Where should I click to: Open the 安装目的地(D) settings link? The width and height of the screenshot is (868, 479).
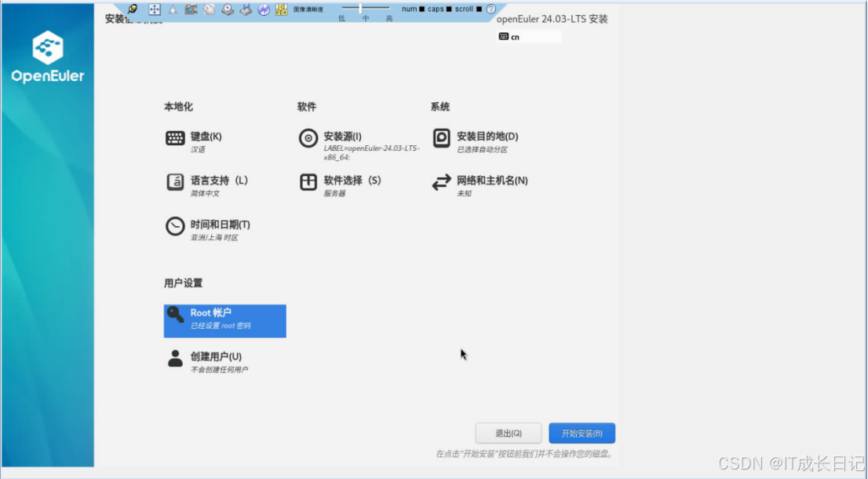point(487,136)
